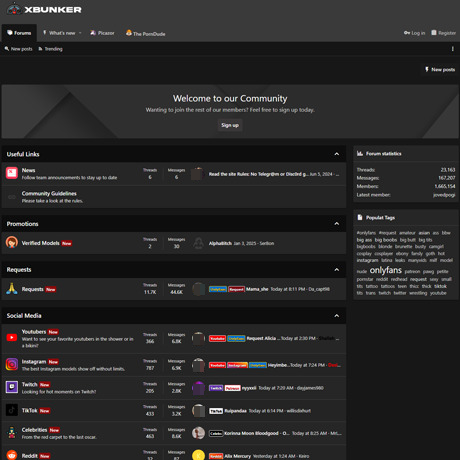The width and height of the screenshot is (460, 460).
Task: Select the Youtubers forum icon
Action: [x=12, y=338]
